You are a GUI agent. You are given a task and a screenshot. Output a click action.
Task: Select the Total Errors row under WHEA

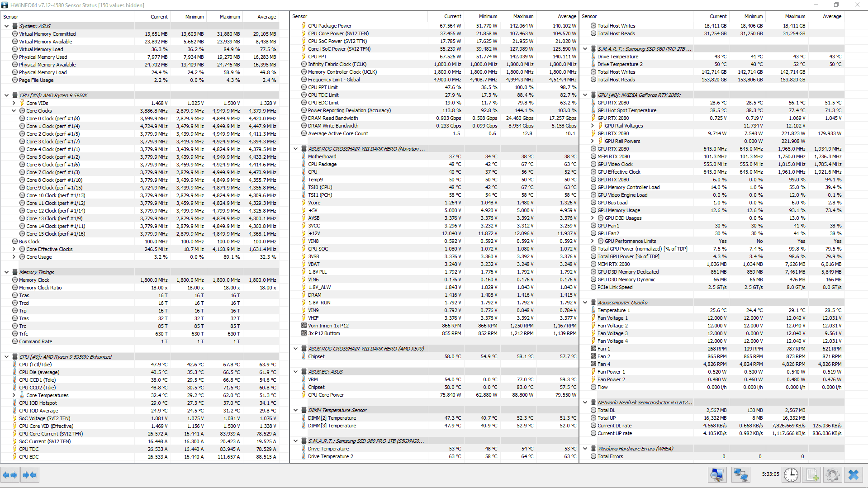[x=712, y=456]
